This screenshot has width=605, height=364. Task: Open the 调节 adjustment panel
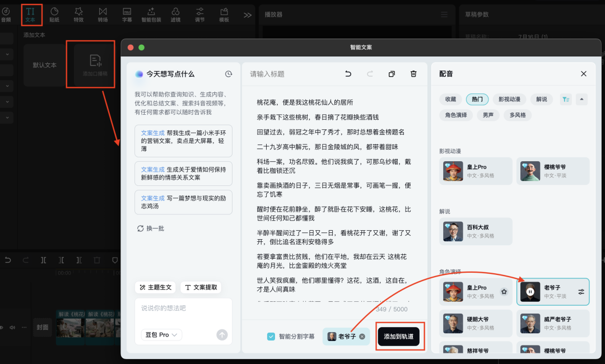click(199, 15)
